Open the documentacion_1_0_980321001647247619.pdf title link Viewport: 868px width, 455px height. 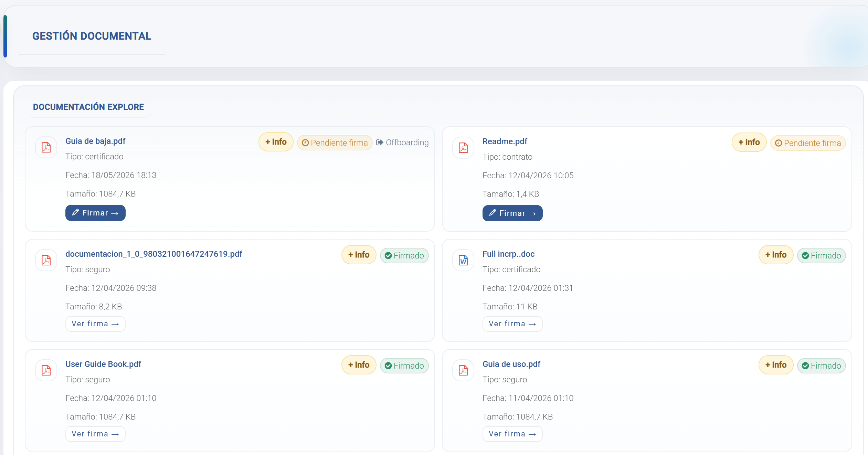pyautogui.click(x=154, y=254)
